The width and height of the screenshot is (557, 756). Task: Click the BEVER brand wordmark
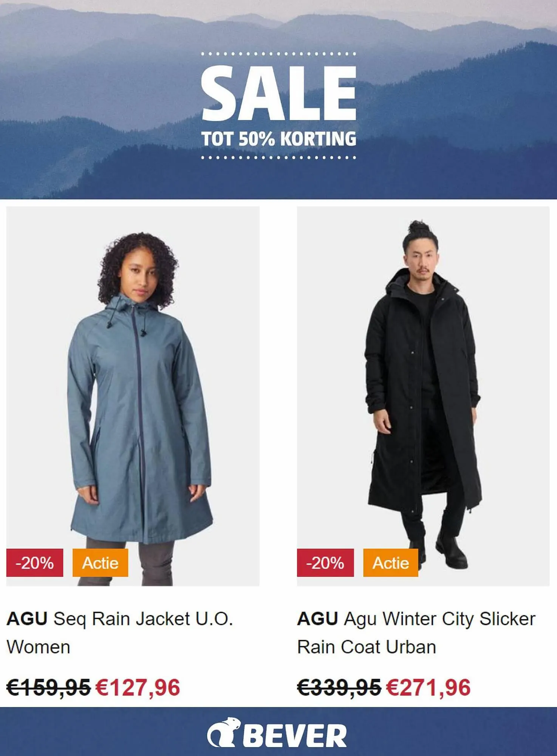pos(294,736)
